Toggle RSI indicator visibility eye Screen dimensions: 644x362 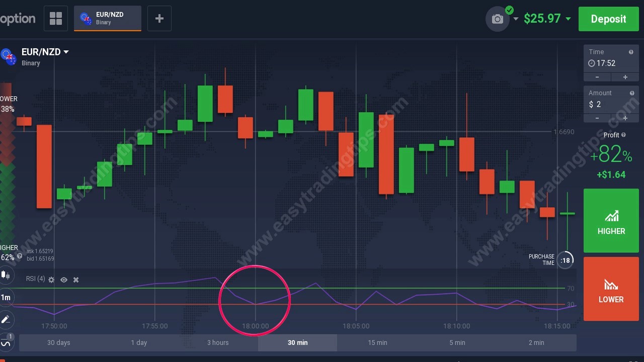64,280
